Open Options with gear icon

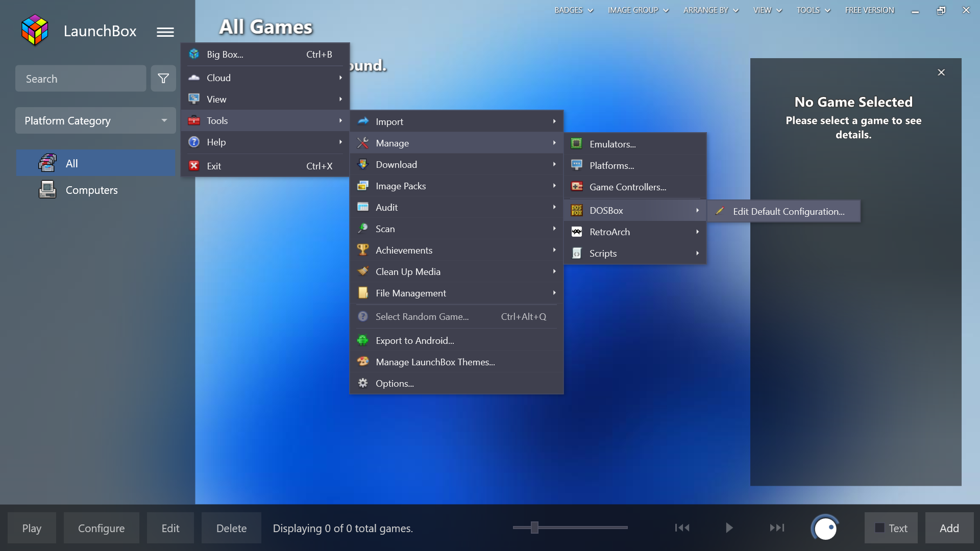(x=395, y=383)
